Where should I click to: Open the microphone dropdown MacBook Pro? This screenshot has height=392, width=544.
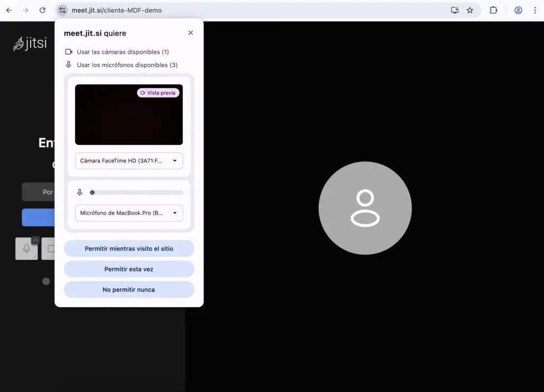pyautogui.click(x=129, y=213)
